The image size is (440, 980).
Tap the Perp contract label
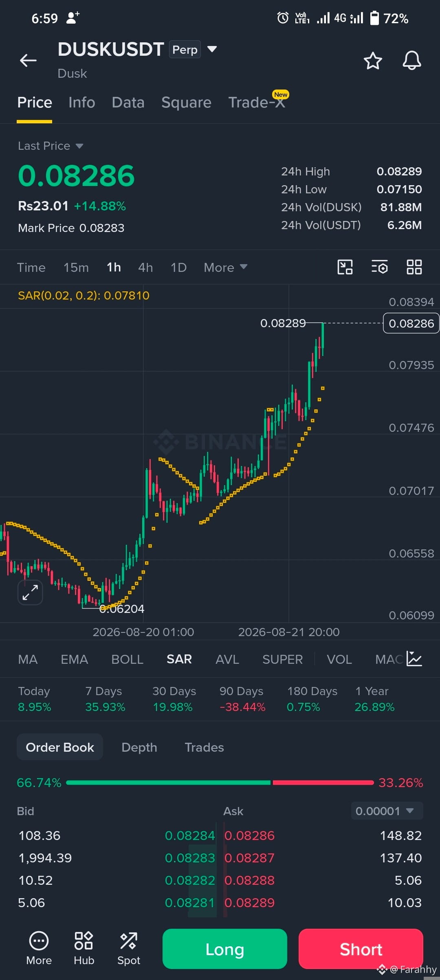pyautogui.click(x=185, y=50)
